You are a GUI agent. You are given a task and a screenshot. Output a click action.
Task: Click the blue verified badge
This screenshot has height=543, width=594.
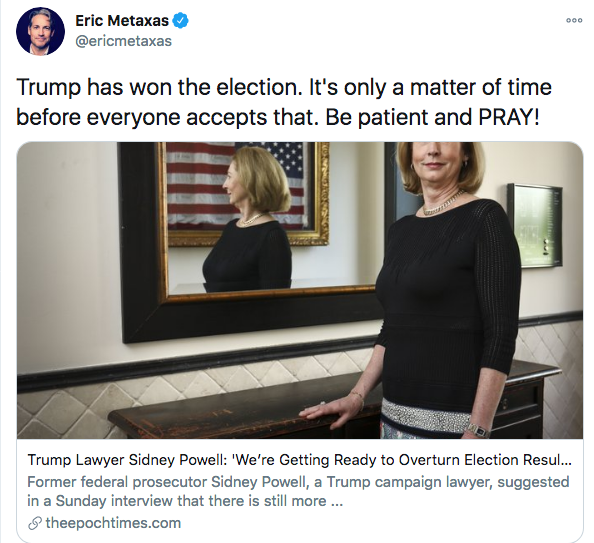(181, 20)
